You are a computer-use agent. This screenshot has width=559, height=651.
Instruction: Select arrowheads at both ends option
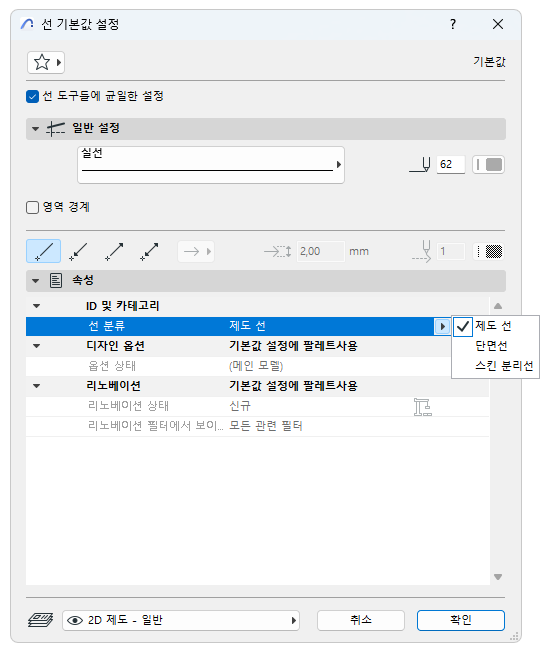149,251
